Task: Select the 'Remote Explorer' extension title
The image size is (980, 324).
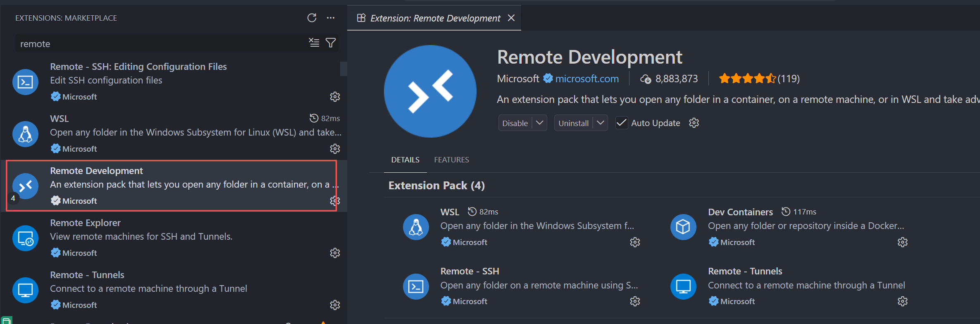Action: pyautogui.click(x=85, y=223)
